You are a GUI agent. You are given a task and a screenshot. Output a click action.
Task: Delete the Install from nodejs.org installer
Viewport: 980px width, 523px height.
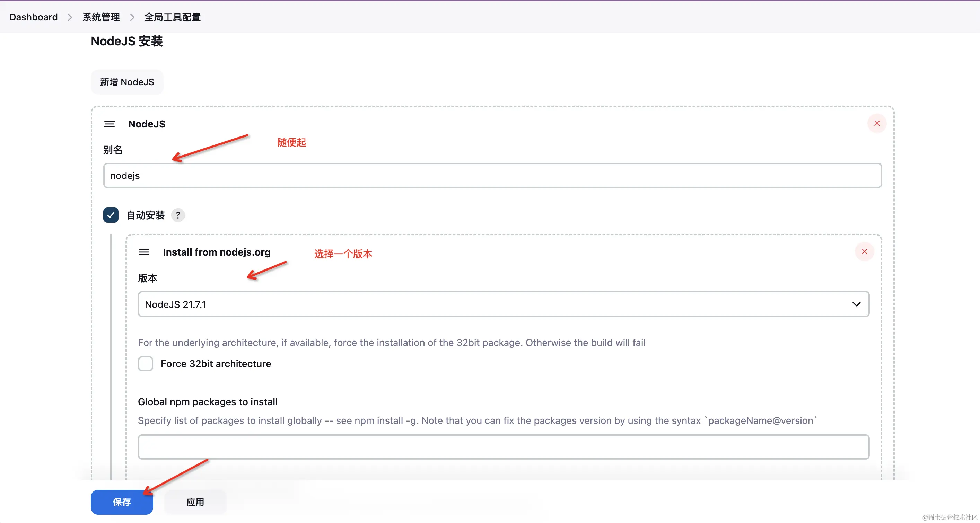pos(864,252)
